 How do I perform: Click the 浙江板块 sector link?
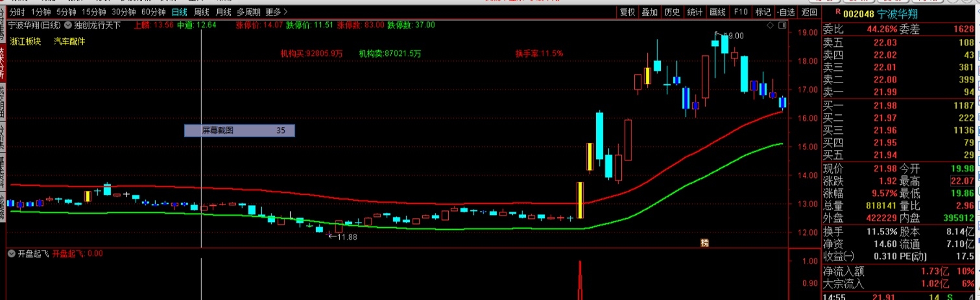[x=26, y=41]
